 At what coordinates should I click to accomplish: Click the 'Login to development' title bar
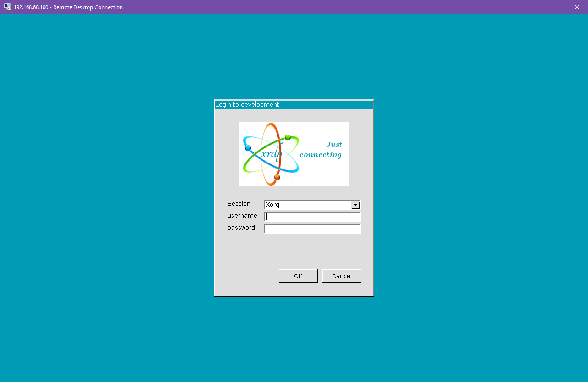point(294,105)
